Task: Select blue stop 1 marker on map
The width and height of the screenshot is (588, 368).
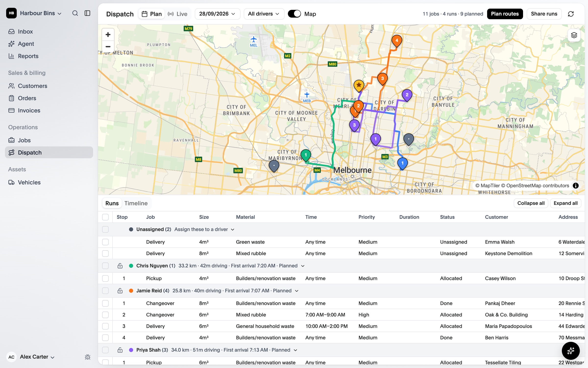Action: click(x=402, y=164)
